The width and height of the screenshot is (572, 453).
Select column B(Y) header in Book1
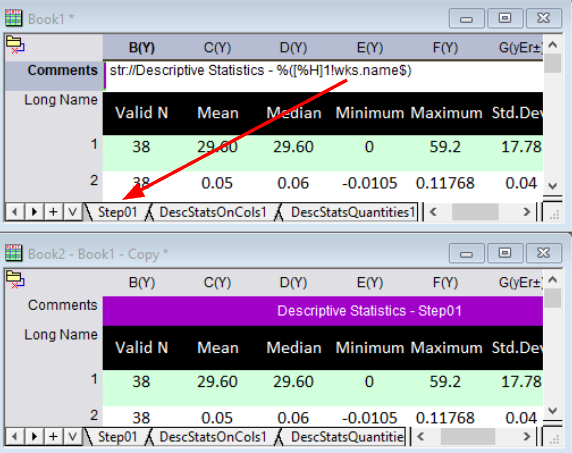coord(142,47)
